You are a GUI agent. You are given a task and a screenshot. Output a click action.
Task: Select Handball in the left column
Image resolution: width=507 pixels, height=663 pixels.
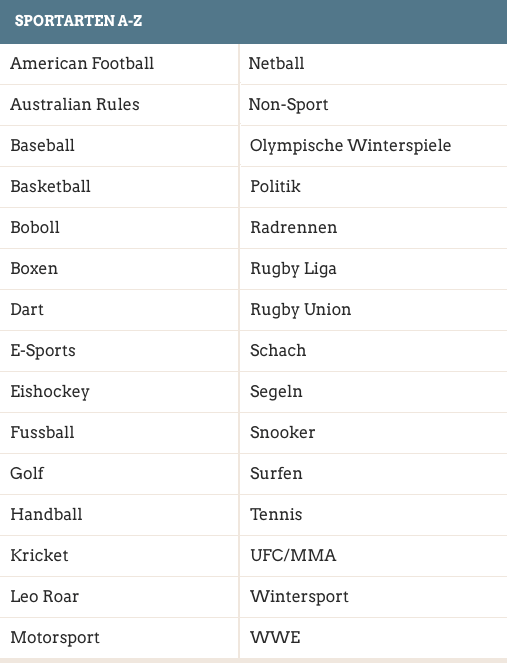click(46, 515)
